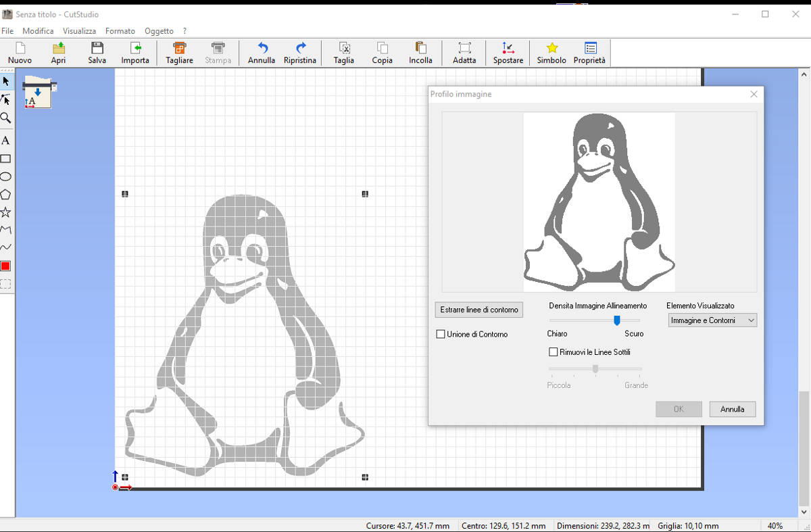Click Annulla button in Profilo immagine
Image resolution: width=811 pixels, height=532 pixels.
(x=733, y=409)
